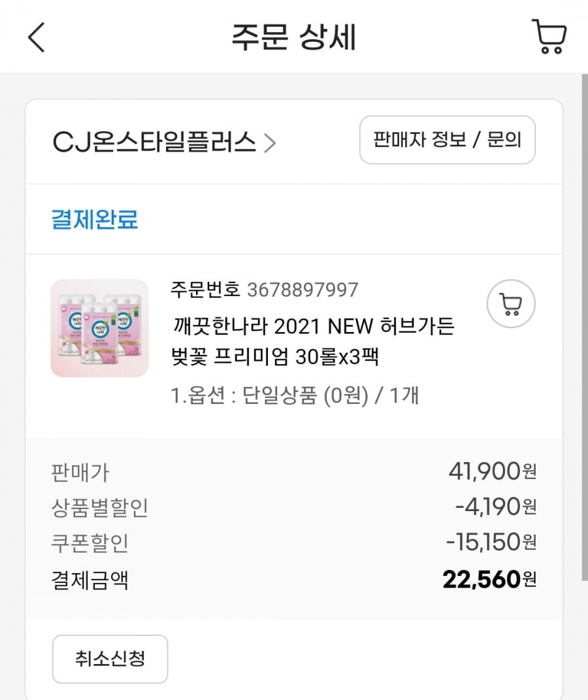Go back using the top-left arrow

tap(37, 37)
